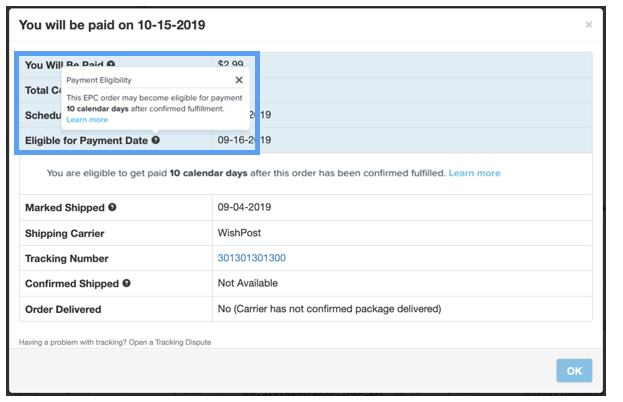Image resolution: width=623 pixels, height=402 pixels.
Task: Open the Marked Shipped help icon
Action: [x=112, y=208]
